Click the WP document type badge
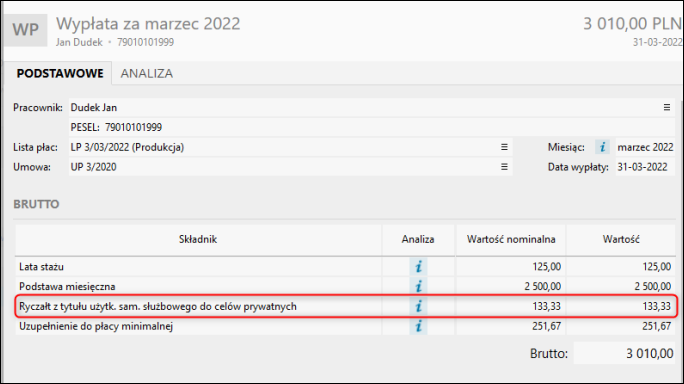The image size is (684, 384). [x=25, y=30]
